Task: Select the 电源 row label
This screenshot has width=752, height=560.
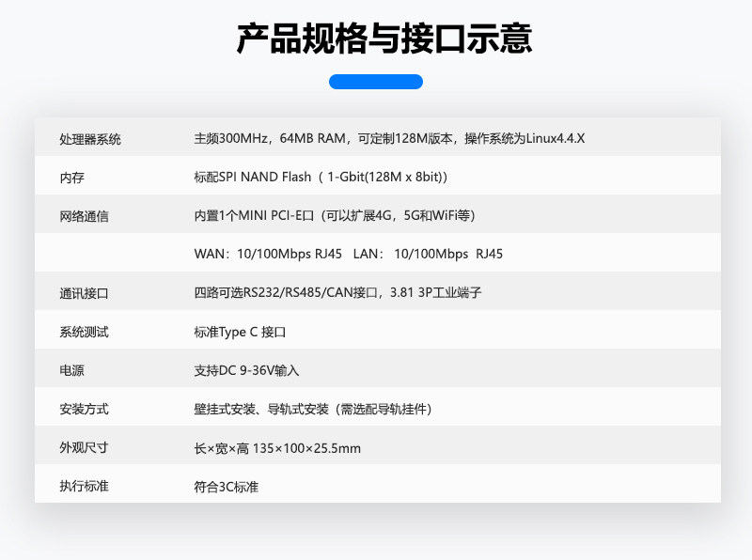Action: tap(71, 370)
